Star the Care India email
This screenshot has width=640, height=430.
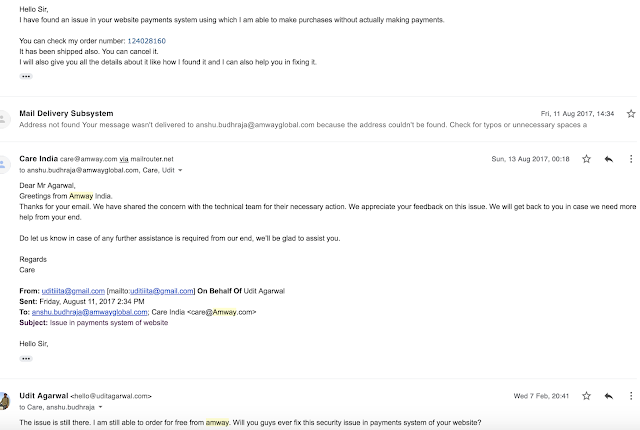pos(587,159)
